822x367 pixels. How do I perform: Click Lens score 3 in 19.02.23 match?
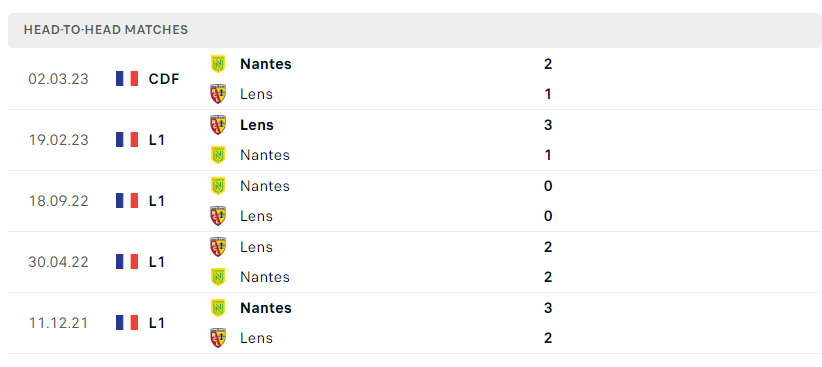[x=548, y=125]
